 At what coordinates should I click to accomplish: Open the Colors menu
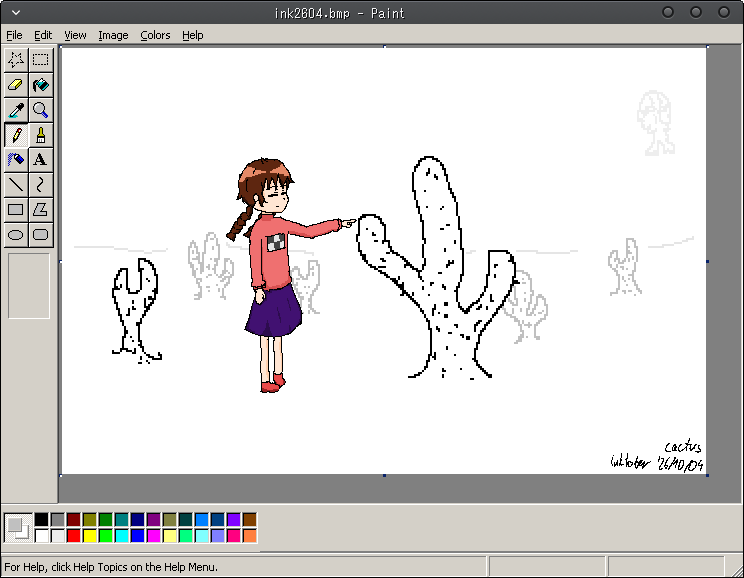coord(155,35)
